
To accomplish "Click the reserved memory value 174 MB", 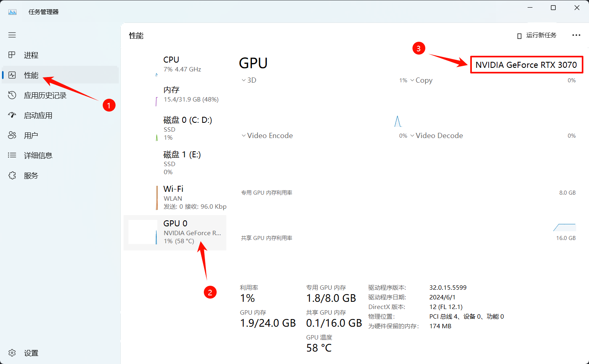I will click(440, 326).
